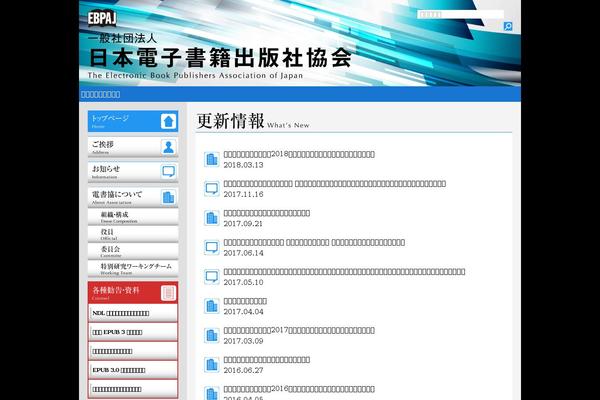Click the link text in the blue navigation bar

pos(100,94)
